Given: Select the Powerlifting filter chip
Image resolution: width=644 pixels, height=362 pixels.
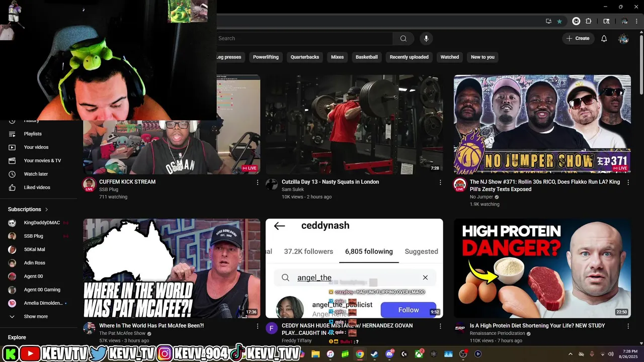Looking at the screenshot, I should click(x=266, y=57).
